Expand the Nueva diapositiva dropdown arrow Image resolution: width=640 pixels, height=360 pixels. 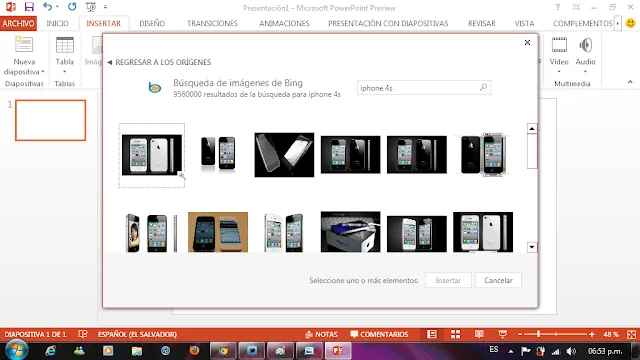(42, 72)
